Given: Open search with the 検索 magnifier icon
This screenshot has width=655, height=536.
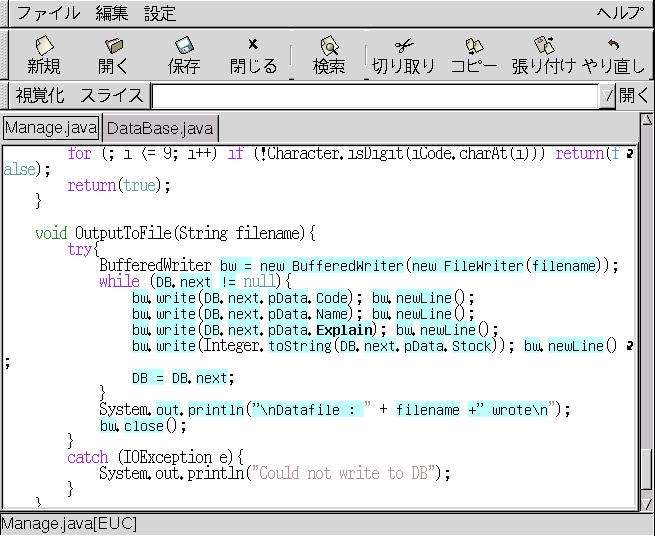Looking at the screenshot, I should pos(329,55).
